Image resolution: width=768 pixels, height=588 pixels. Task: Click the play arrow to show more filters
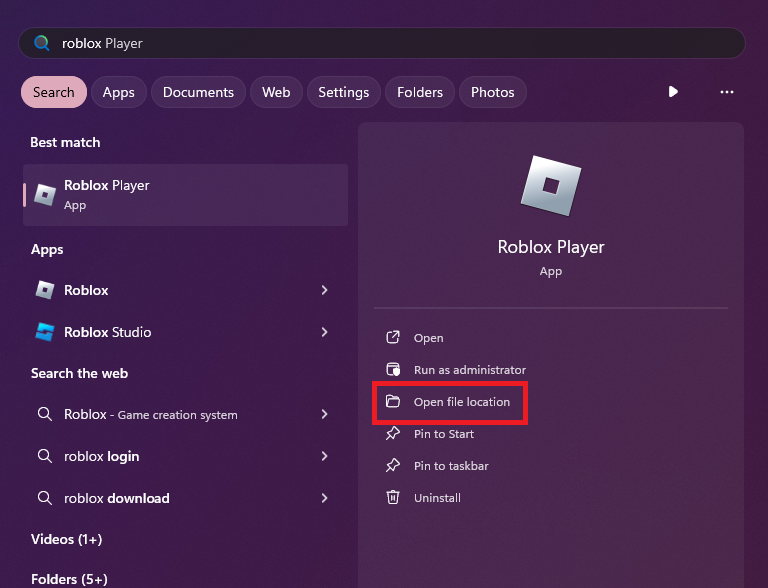[673, 92]
